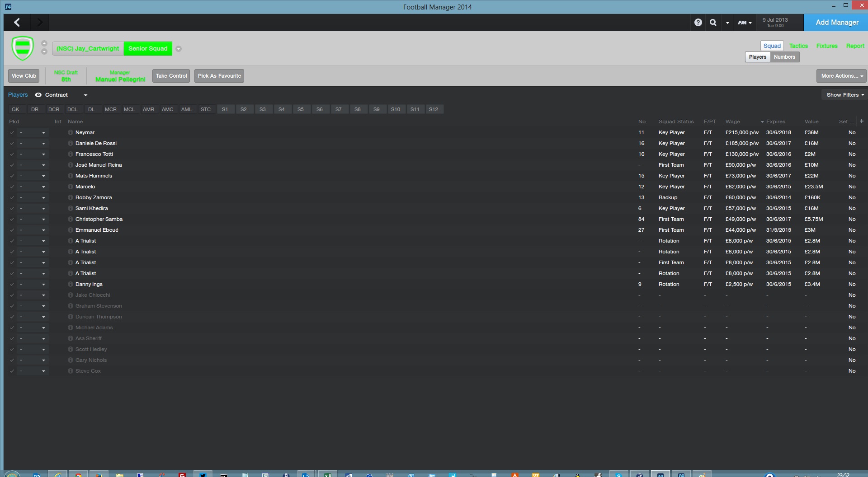Image resolution: width=868 pixels, height=477 pixels.
Task: Tick the Pkd checkmark for Daniele De Rossi
Action: click(12, 143)
